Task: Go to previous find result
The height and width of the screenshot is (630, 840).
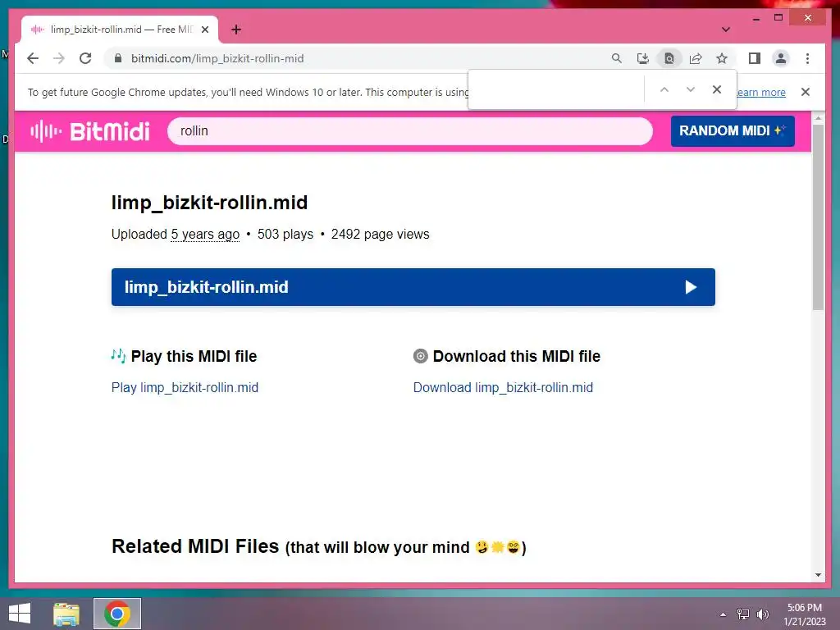Action: [664, 89]
